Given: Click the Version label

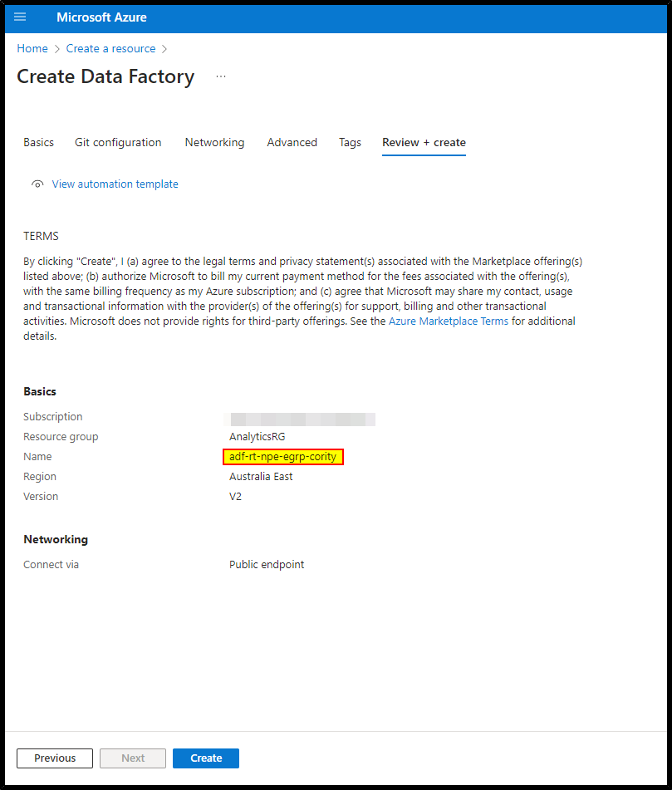Looking at the screenshot, I should tap(41, 496).
